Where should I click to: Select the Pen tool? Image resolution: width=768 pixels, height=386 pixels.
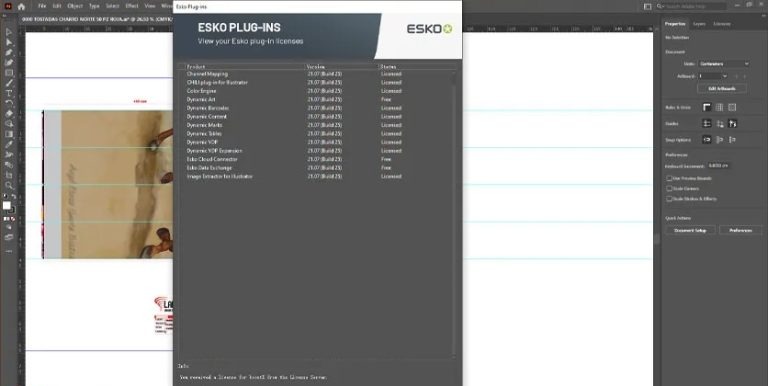coord(9,53)
